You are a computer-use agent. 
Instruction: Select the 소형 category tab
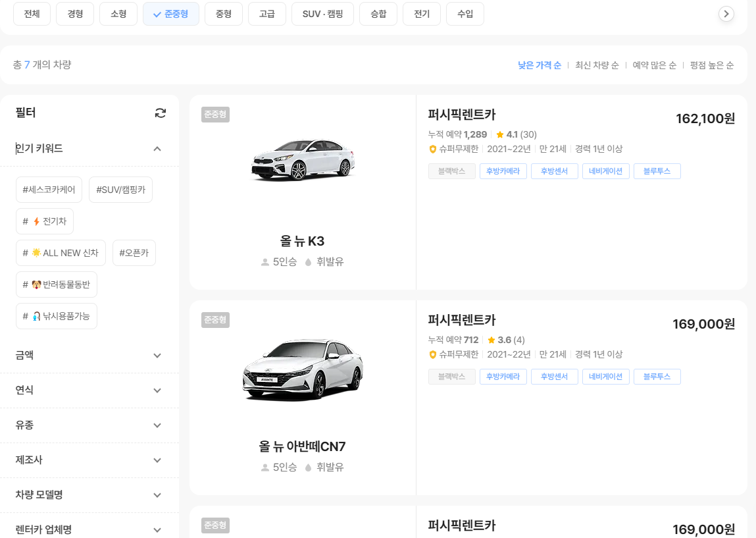click(118, 14)
